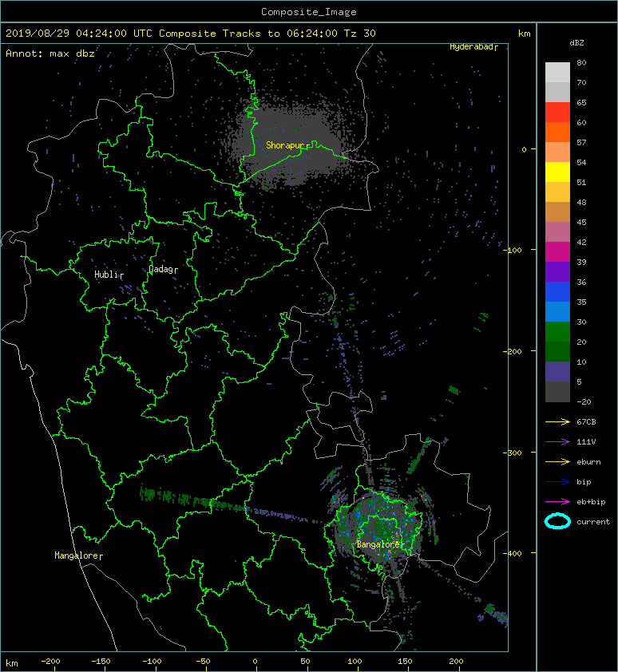Screen dimensions: 618x672
Task: Pick the 70-80 dBZ light gray swatch
Action: [557, 73]
